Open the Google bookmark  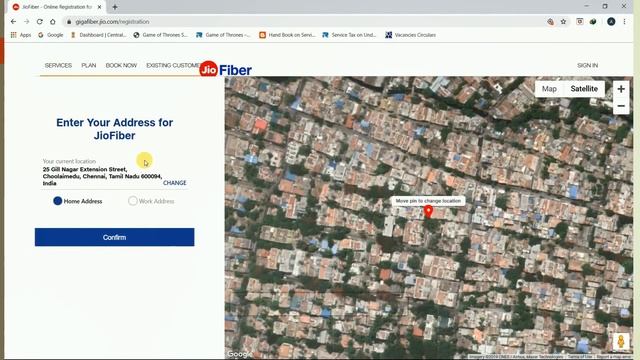tap(51, 35)
